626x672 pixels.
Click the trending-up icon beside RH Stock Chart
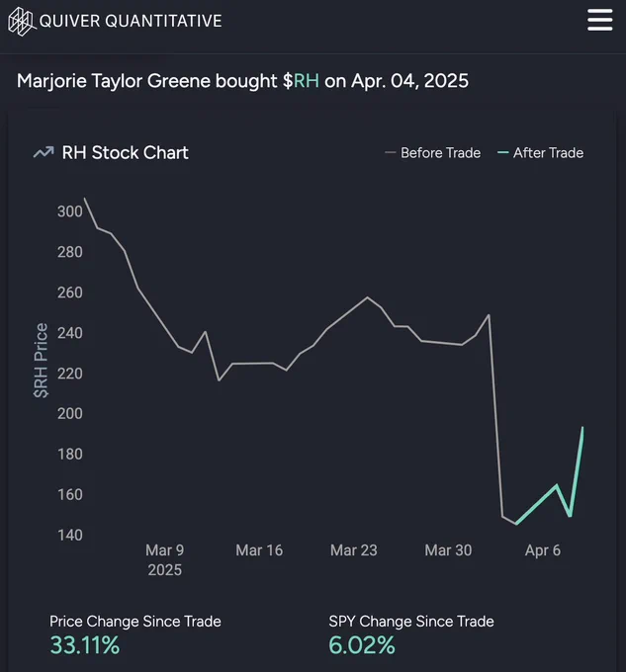(44, 152)
